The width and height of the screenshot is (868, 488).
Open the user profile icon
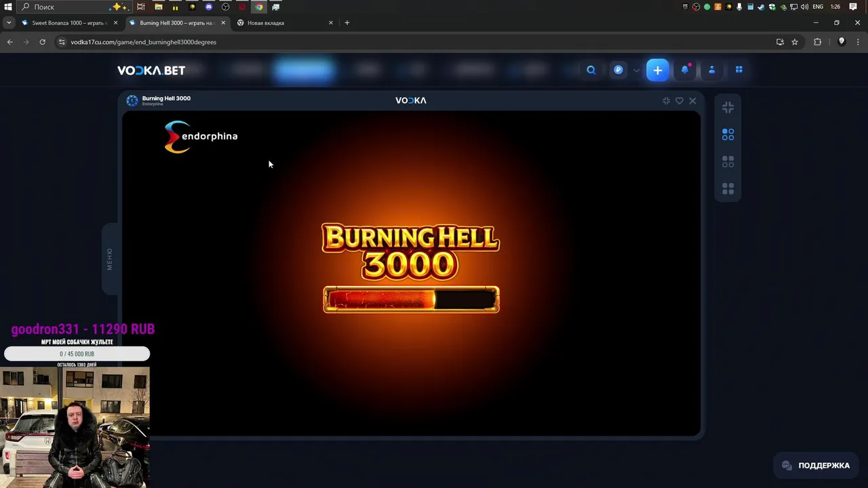(x=712, y=70)
